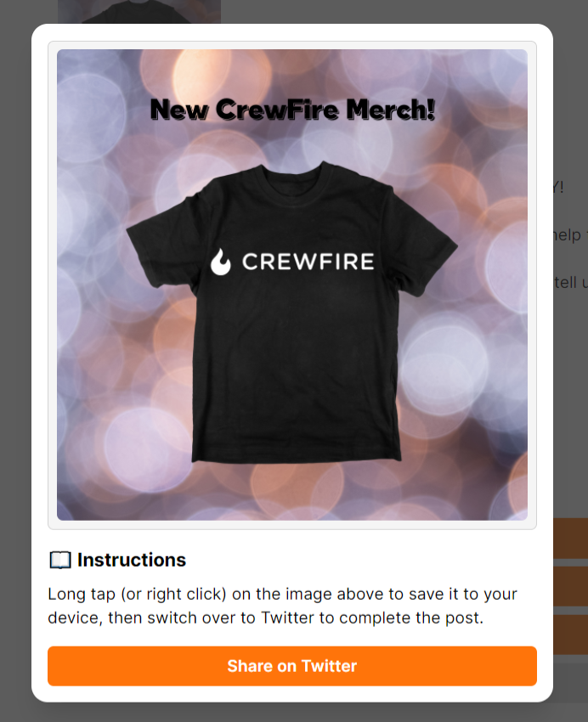Viewport: 588px width, 722px height.
Task: Click the Long tap instruction paragraph
Action: point(282,606)
